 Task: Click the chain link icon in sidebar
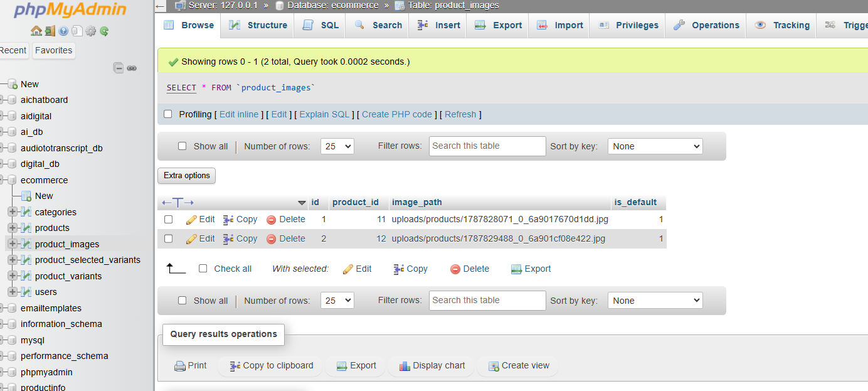click(x=132, y=68)
